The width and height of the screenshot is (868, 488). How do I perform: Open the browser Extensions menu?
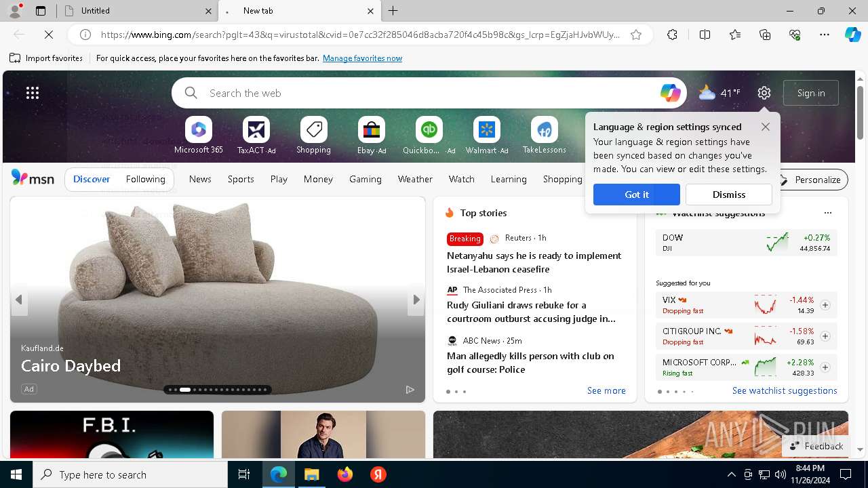click(672, 35)
